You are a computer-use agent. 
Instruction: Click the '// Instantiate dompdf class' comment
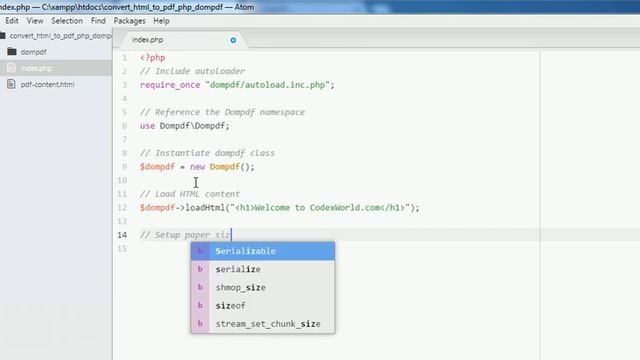coord(207,153)
